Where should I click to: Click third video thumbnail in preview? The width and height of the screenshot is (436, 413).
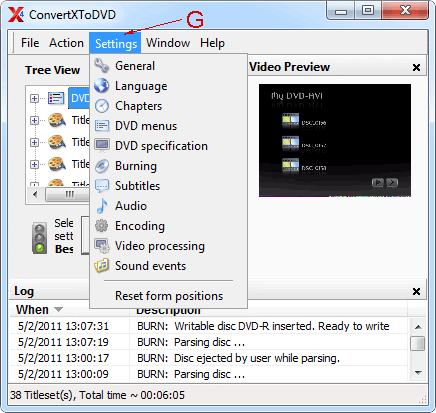(290, 165)
